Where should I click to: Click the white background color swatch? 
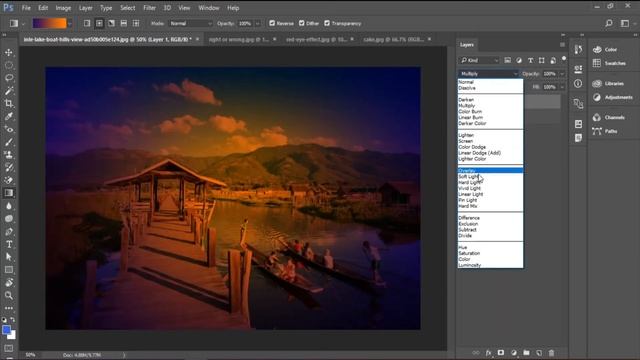click(13, 336)
